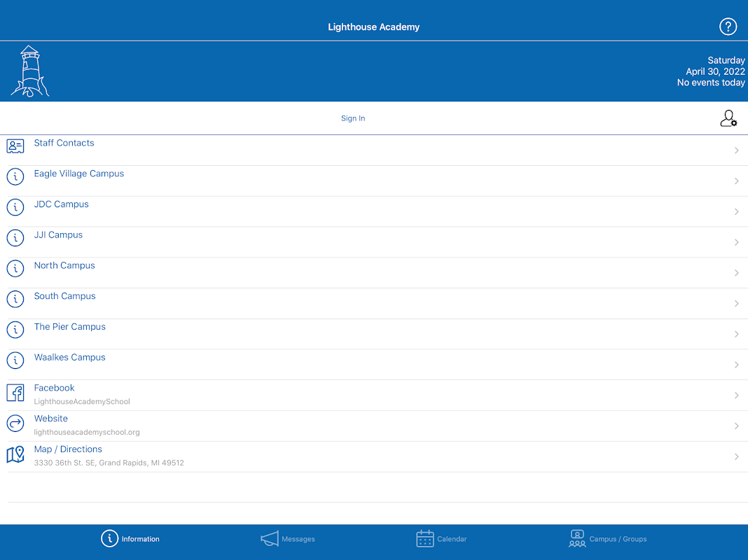Open the Facebook title link
Image resolution: width=748 pixels, height=560 pixels.
tap(54, 388)
